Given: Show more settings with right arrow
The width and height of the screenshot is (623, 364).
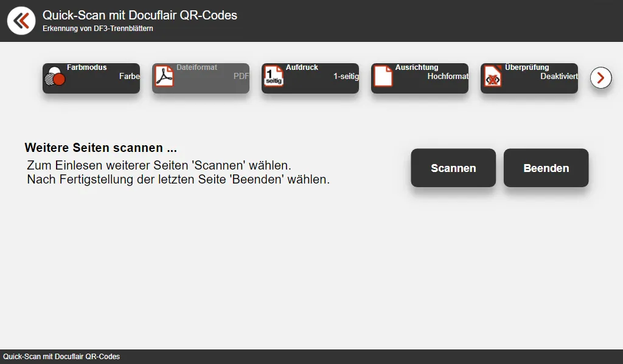Looking at the screenshot, I should pyautogui.click(x=600, y=78).
